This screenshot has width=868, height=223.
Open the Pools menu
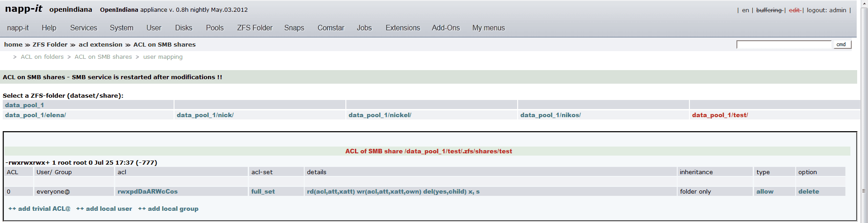pyautogui.click(x=215, y=28)
